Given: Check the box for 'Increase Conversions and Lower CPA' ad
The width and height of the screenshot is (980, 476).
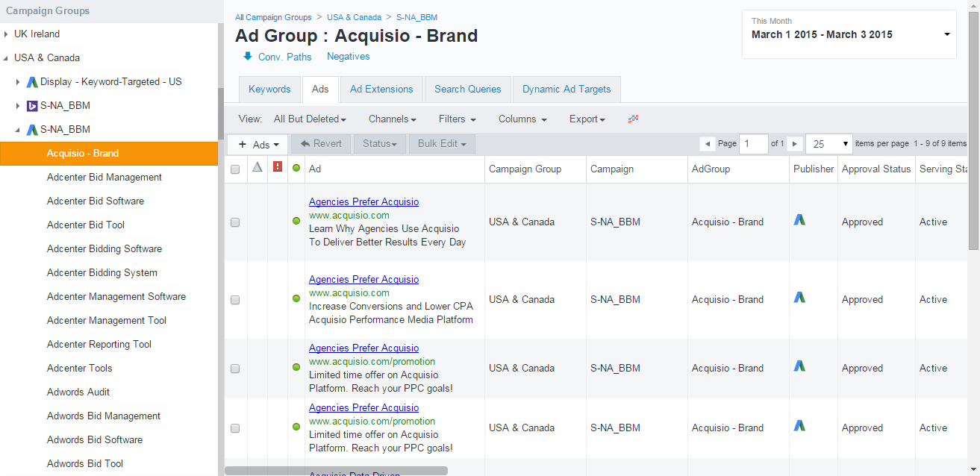Looking at the screenshot, I should [235, 300].
